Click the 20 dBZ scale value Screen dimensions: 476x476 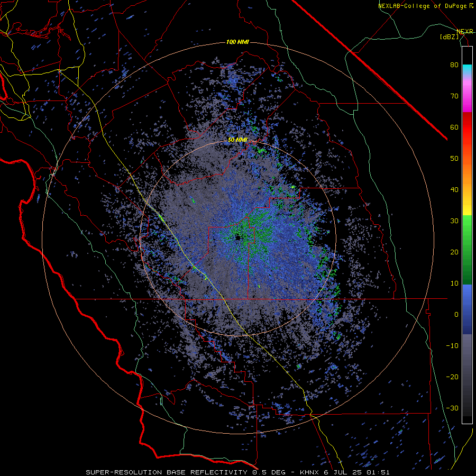pos(454,252)
